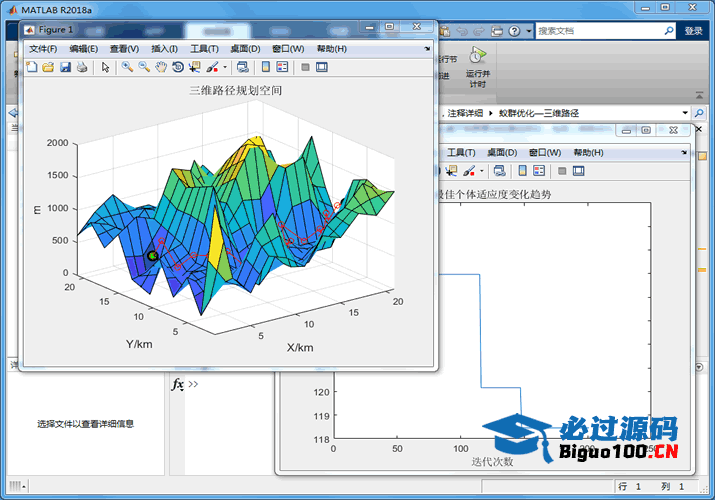Click the green start marker on the 3D surface
The image size is (715, 500).
pyautogui.click(x=152, y=257)
